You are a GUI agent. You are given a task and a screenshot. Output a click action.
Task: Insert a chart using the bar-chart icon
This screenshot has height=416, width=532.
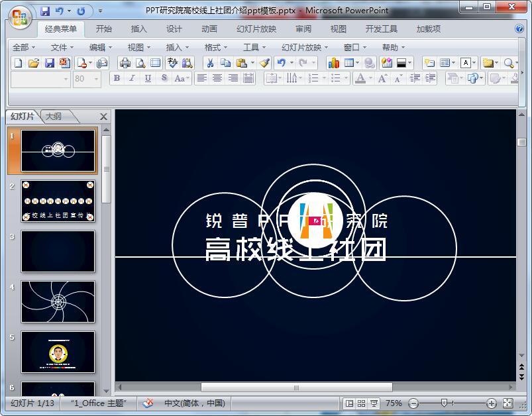(x=333, y=63)
